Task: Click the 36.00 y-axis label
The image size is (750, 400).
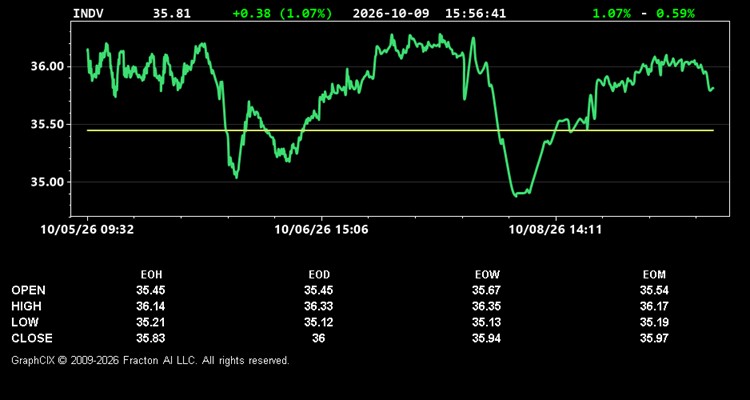Action: 47,67
